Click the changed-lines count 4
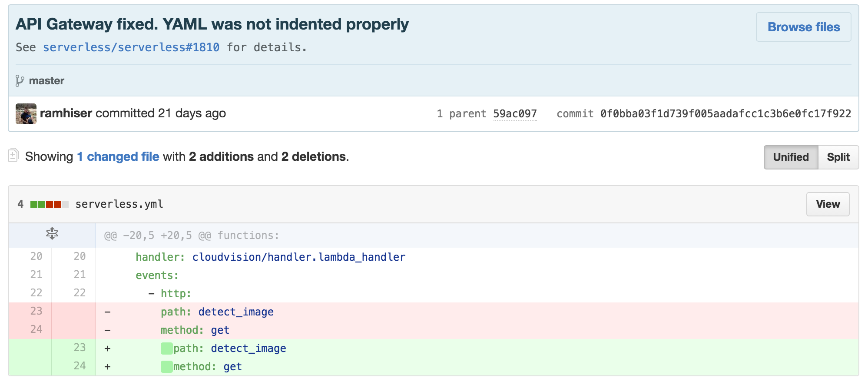The image size is (868, 385). click(20, 204)
